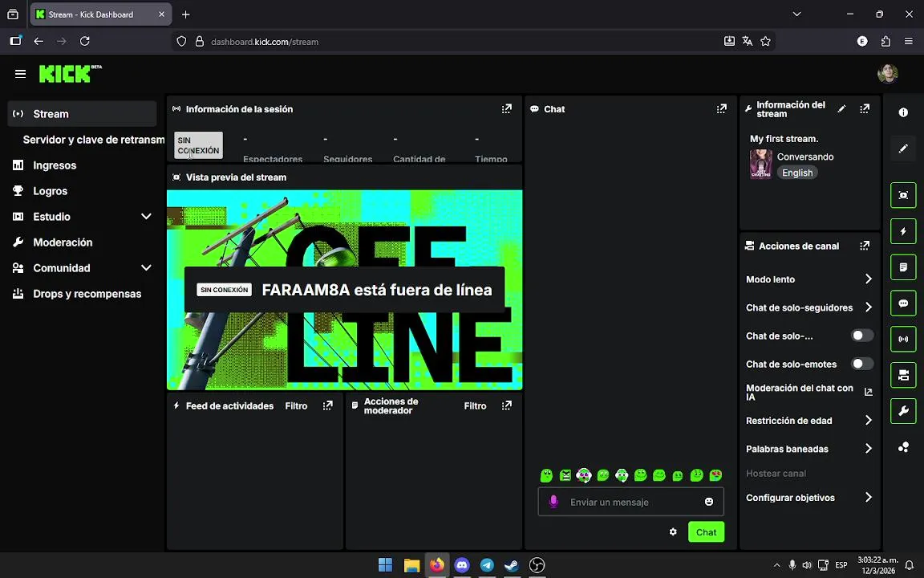Viewport: 924px width, 578px height.
Task: Pop out the Información del stream panel
Action: coord(865,109)
